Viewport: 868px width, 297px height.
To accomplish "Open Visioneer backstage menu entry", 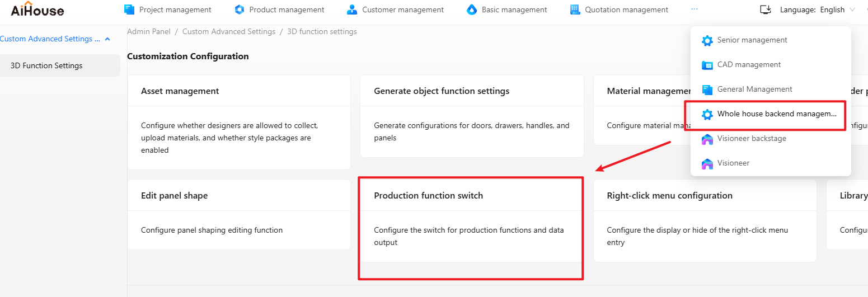I will [751, 139].
